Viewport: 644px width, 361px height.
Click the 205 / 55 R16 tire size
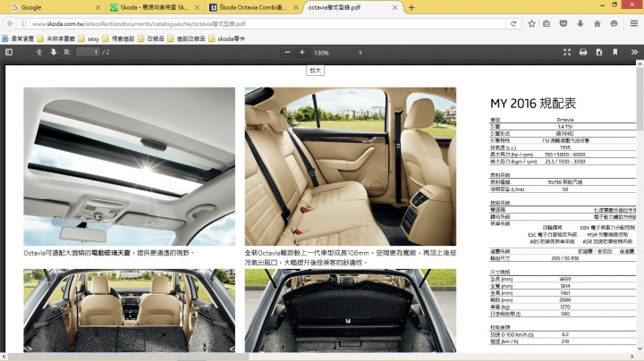[x=565, y=258]
